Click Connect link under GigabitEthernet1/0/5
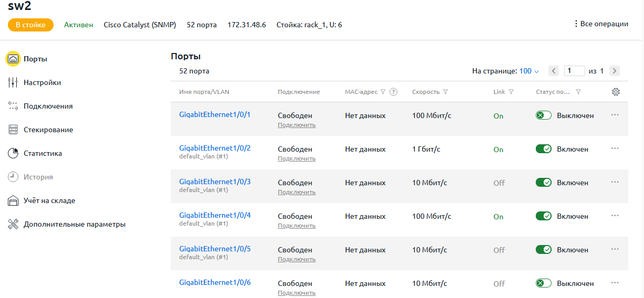 coord(297,259)
